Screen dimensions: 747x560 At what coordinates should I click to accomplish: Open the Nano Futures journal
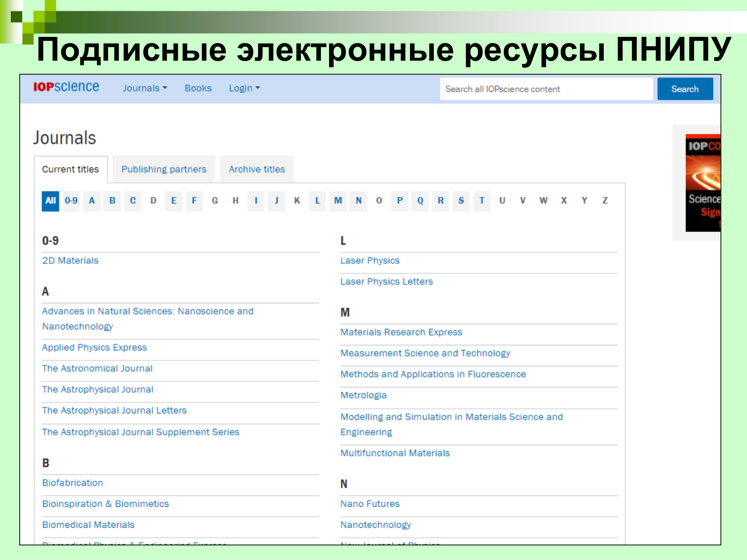[x=370, y=504]
